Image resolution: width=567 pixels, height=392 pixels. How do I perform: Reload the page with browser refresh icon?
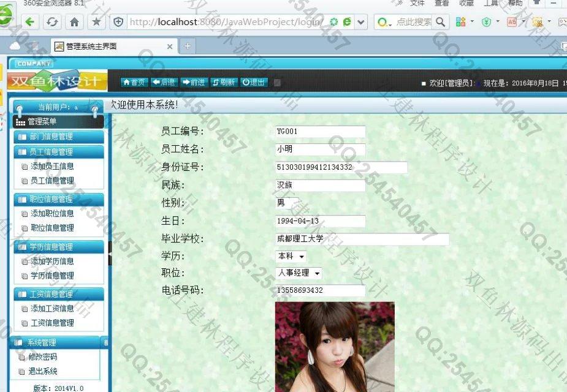click(52, 22)
